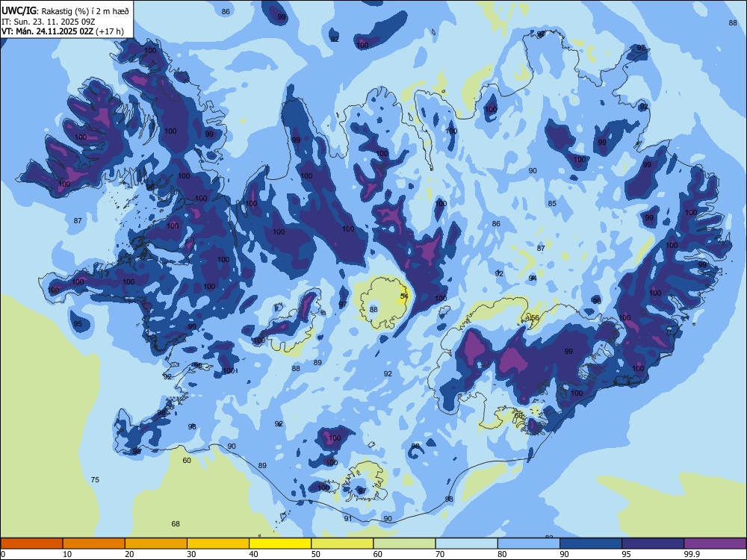
Task: Pick the light green 60–70 legend swatch
Action: 404,544
